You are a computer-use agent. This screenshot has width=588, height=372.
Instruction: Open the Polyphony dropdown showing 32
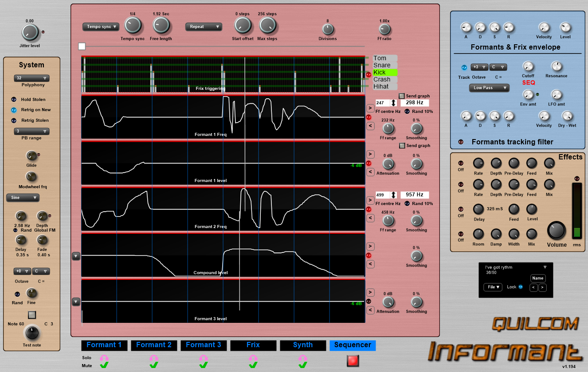coord(31,78)
